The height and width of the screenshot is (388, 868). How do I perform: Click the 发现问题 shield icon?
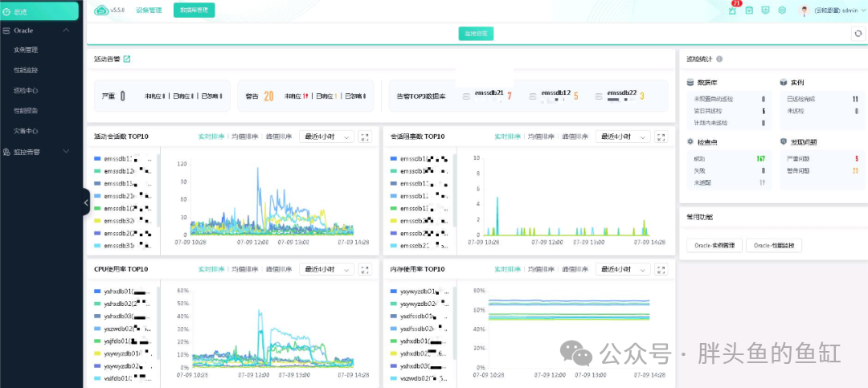(x=784, y=141)
